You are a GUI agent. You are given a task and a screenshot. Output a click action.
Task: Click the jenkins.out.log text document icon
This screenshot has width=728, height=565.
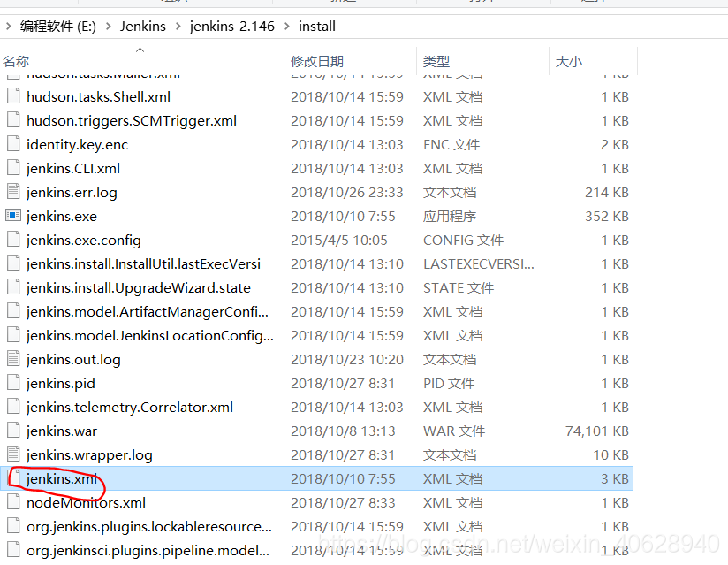coord(13,359)
